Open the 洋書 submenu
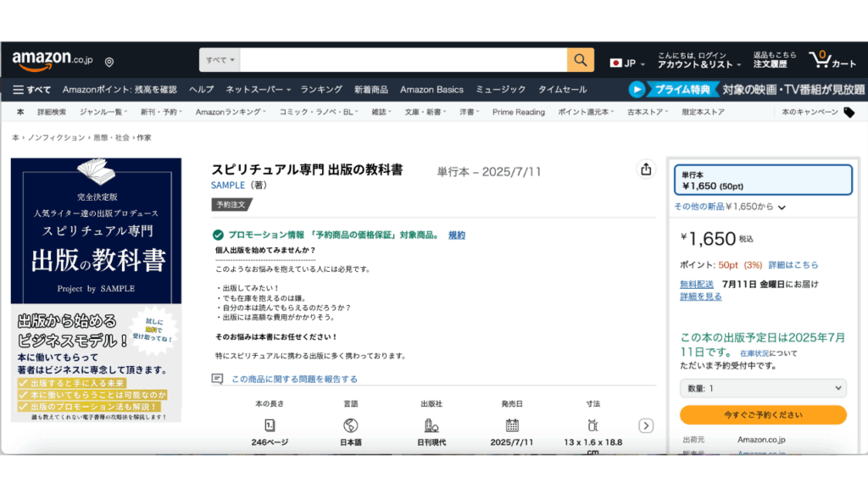The height and width of the screenshot is (488, 868). (x=469, y=113)
